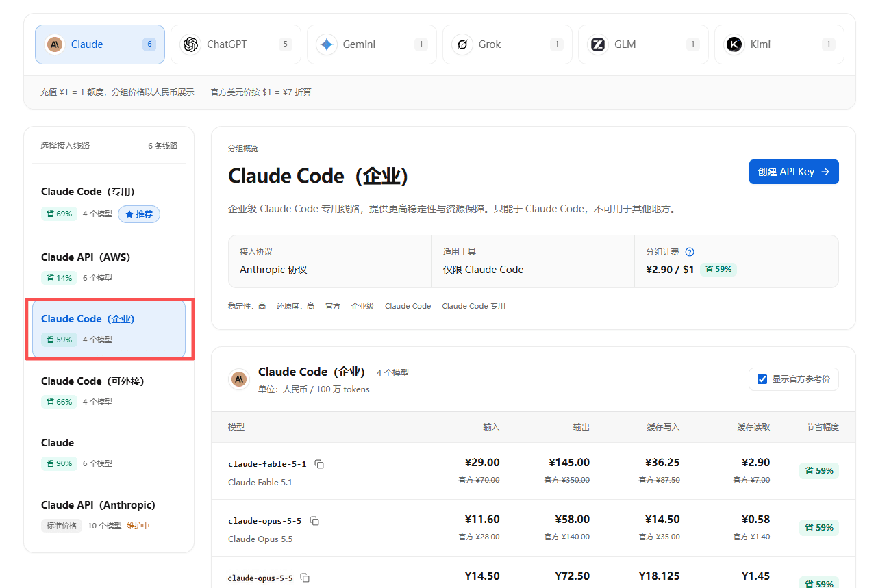Click the 4 个模型 count beside the table title
The height and width of the screenshot is (588, 876).
point(392,373)
